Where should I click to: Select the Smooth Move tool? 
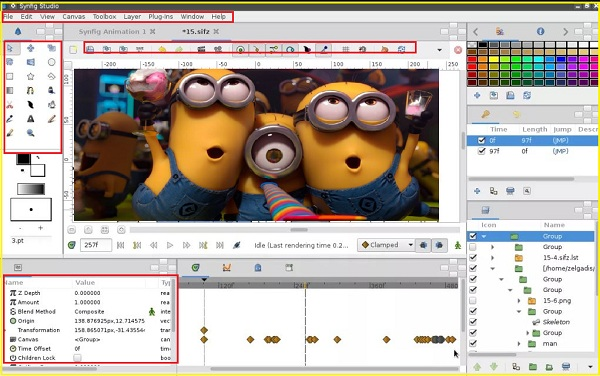[31, 48]
